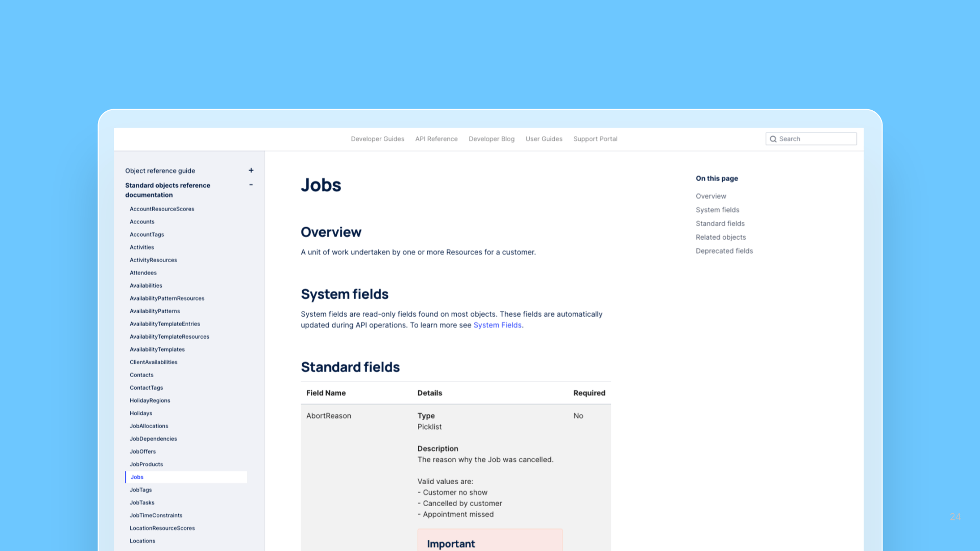Jump to Deprecated fields section link
Image resolution: width=980 pixels, height=551 pixels.
(x=724, y=251)
